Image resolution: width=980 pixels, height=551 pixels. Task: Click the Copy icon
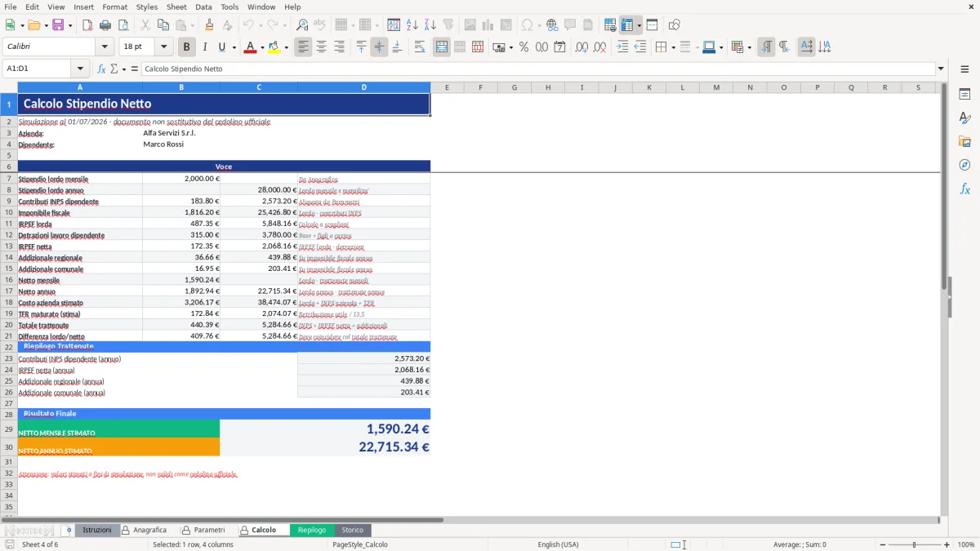point(162,25)
